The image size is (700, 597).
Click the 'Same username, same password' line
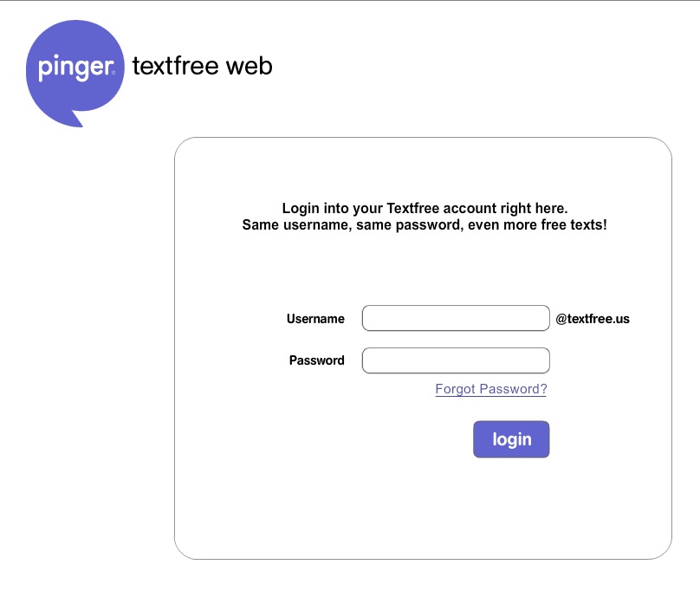pyautogui.click(x=425, y=224)
